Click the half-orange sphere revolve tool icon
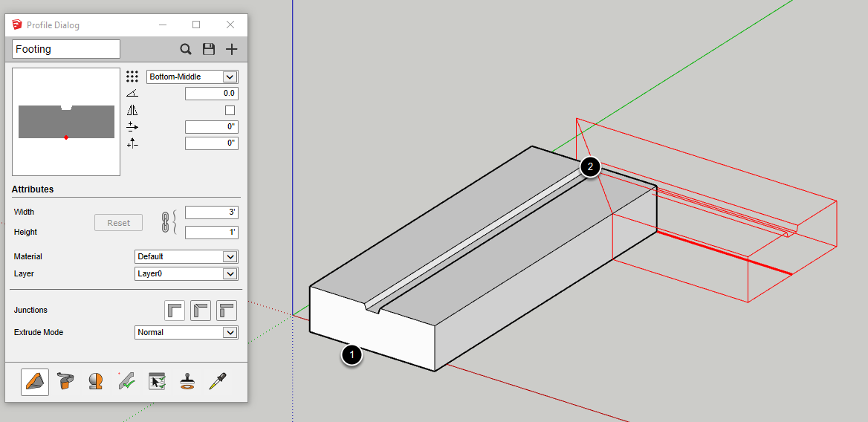868x422 pixels. coord(96,382)
